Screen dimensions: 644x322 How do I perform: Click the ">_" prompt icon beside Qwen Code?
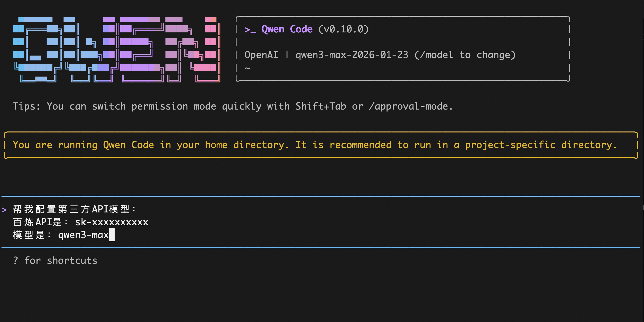(250, 30)
